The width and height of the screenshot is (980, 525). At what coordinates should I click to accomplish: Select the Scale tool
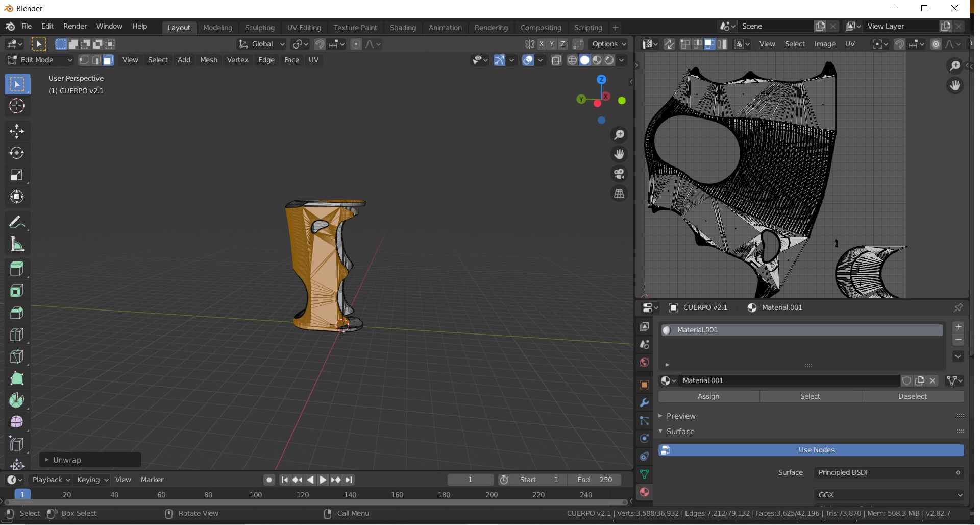point(16,175)
